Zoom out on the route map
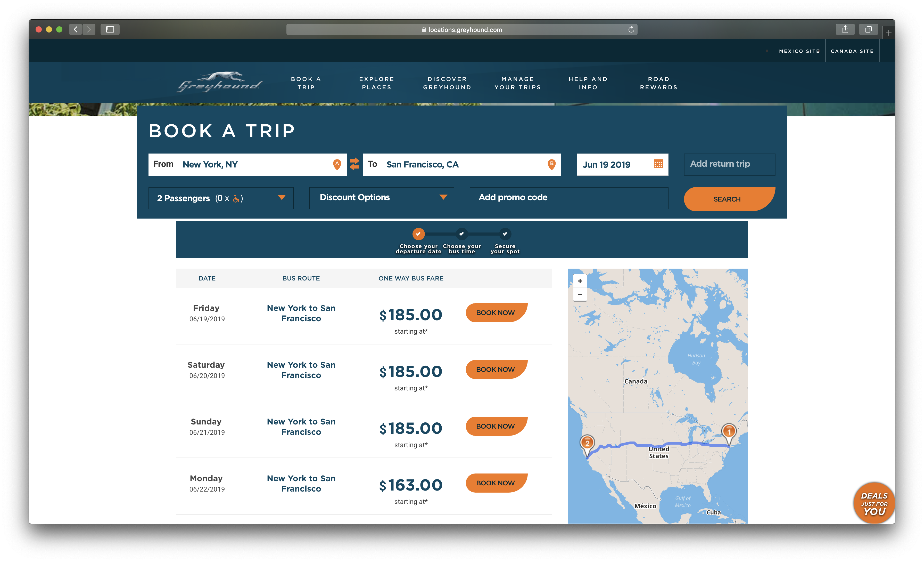This screenshot has width=924, height=562. (580, 294)
